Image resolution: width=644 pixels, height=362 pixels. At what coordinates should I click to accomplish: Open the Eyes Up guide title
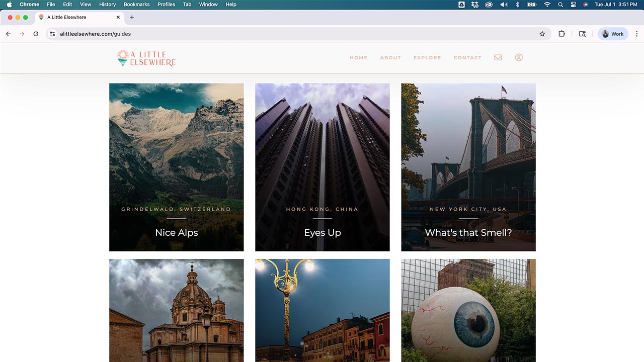323,233
